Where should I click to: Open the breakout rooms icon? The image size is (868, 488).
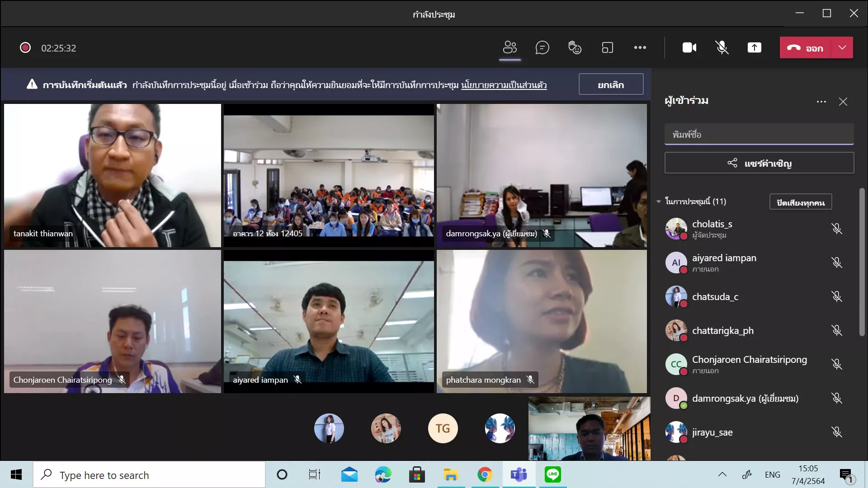607,47
